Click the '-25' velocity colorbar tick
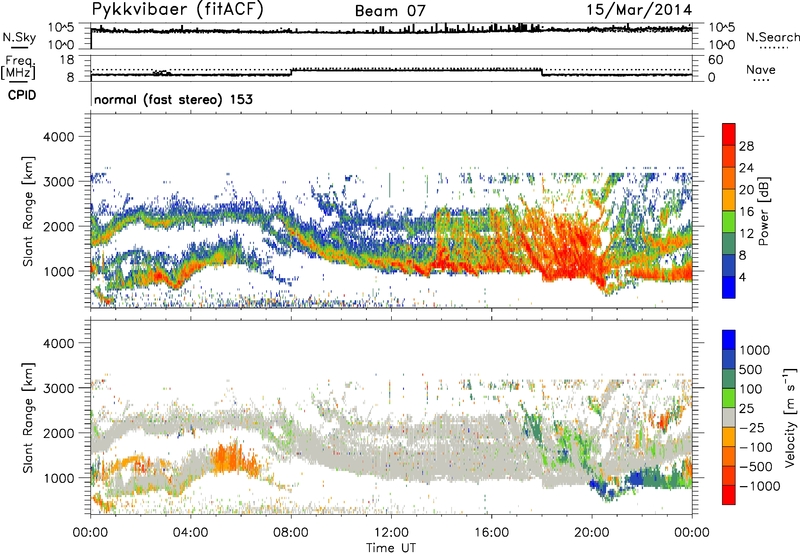This screenshot has height=554, width=800. (752, 427)
